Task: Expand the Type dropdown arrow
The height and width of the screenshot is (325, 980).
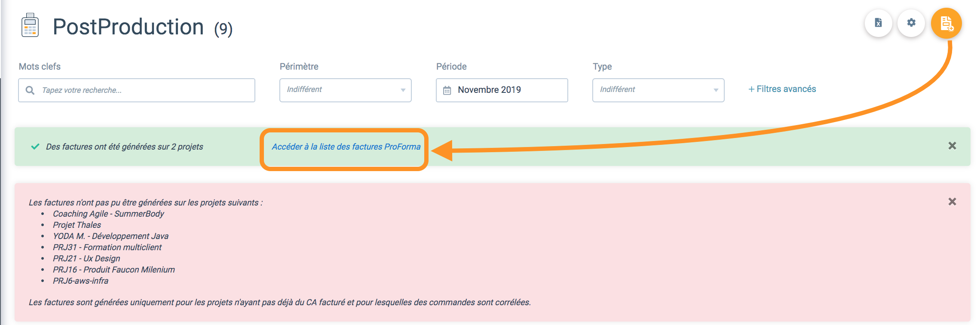Action: pyautogui.click(x=716, y=90)
